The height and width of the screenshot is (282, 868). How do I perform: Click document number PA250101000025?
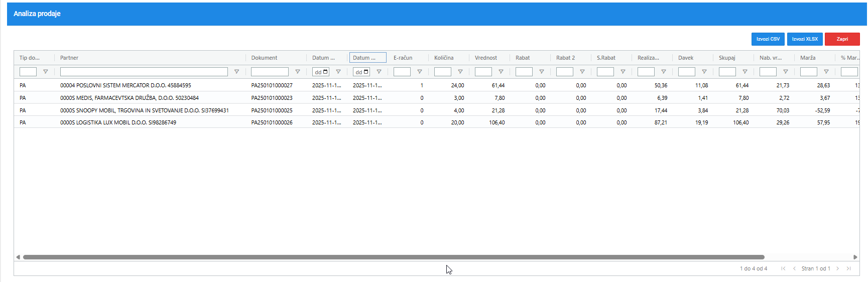[272, 110]
